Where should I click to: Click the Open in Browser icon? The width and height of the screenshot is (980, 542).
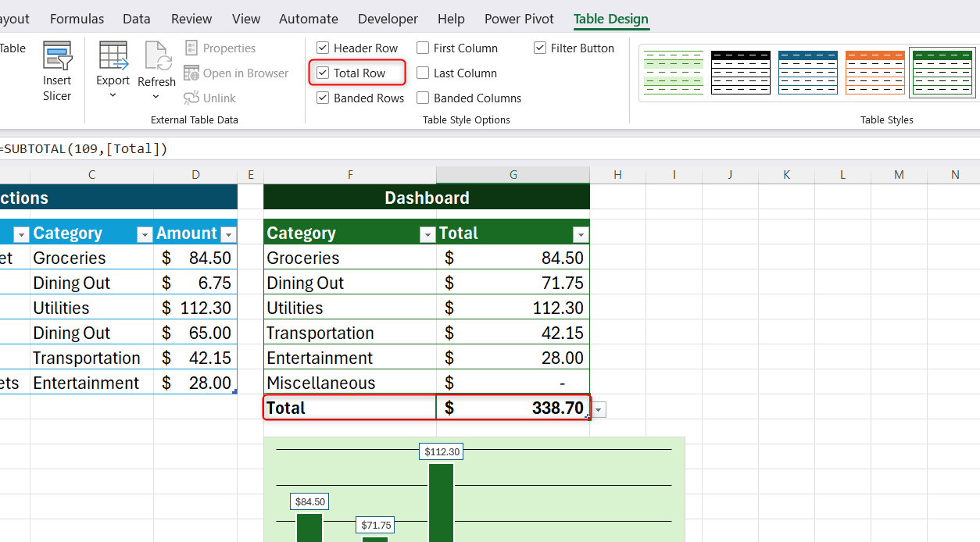[x=191, y=73]
